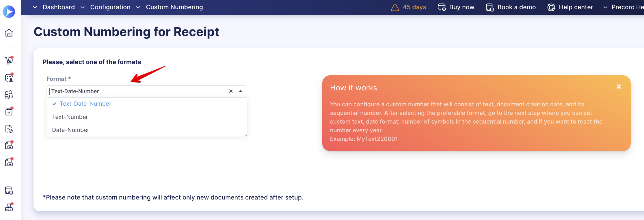Collapse the Format dropdown with the arrow
This screenshot has width=644, height=220.
click(x=241, y=91)
